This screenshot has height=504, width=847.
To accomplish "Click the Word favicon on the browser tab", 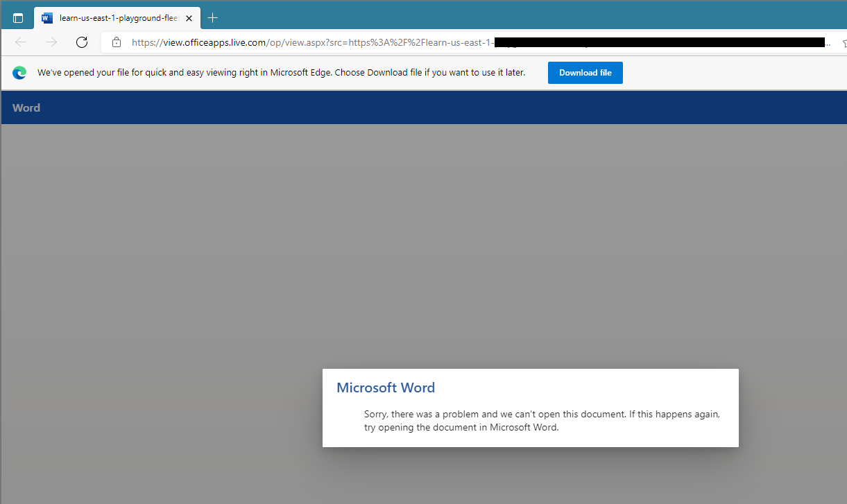I will tap(47, 18).
